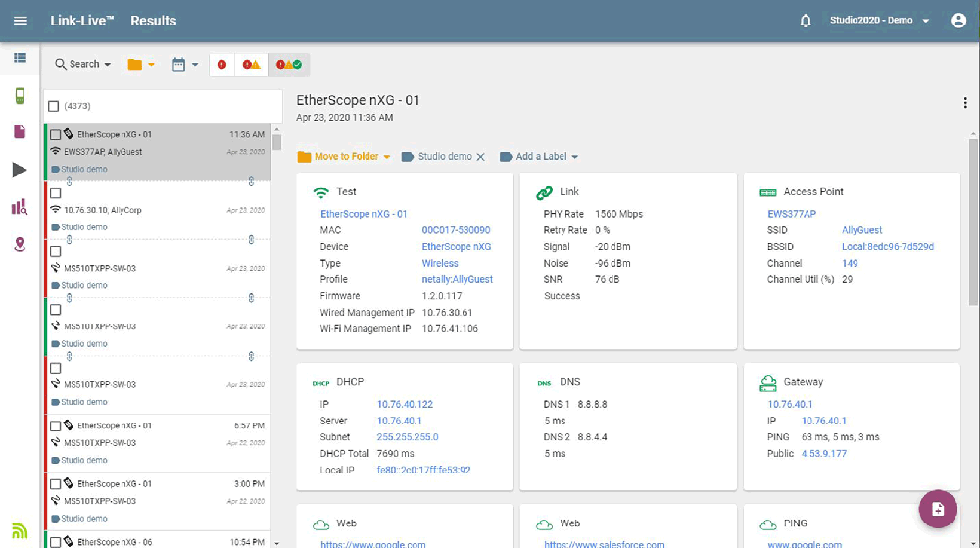Viewport: 980px width, 548px height.
Task: Check the 6:57 PM EtherScope result
Action: [56, 426]
